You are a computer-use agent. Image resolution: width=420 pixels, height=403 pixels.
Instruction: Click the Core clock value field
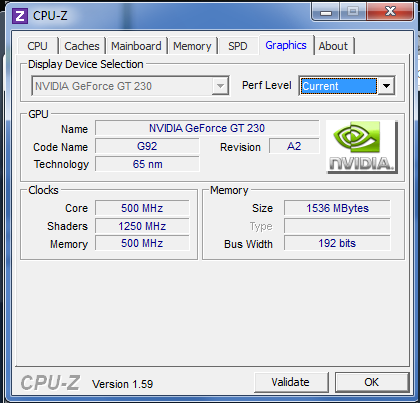pos(142,208)
